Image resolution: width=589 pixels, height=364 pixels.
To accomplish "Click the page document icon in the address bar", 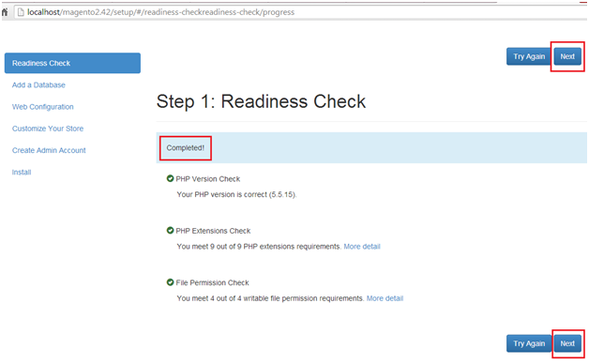I will coord(21,12).
